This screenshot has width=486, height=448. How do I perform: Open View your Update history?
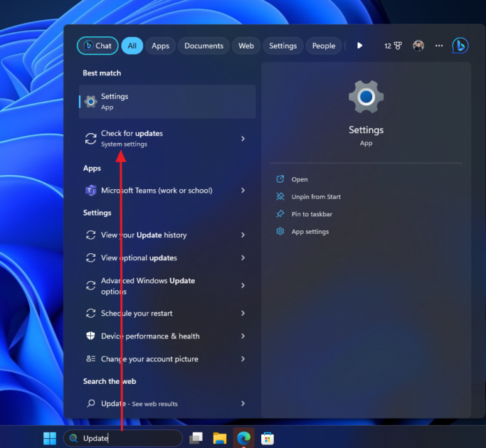click(x=168, y=235)
